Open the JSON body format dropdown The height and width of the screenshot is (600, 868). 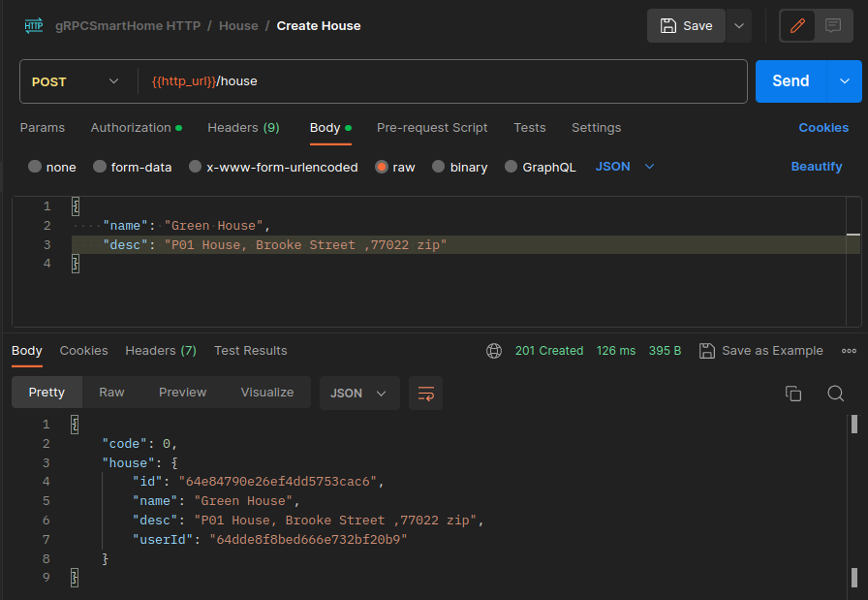pyautogui.click(x=625, y=167)
